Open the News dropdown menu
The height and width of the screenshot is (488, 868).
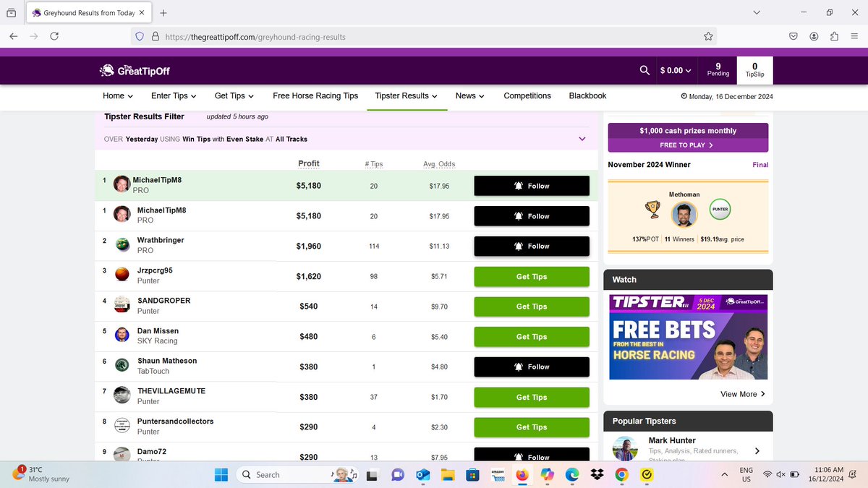click(470, 95)
